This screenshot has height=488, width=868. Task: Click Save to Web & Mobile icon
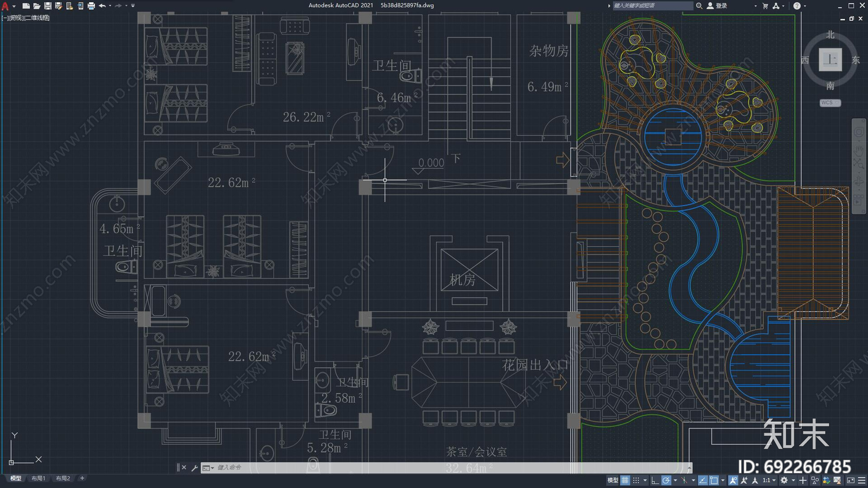[x=81, y=6]
